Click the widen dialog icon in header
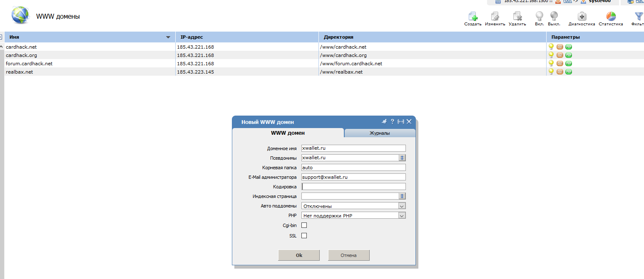644x279 pixels. tap(401, 121)
